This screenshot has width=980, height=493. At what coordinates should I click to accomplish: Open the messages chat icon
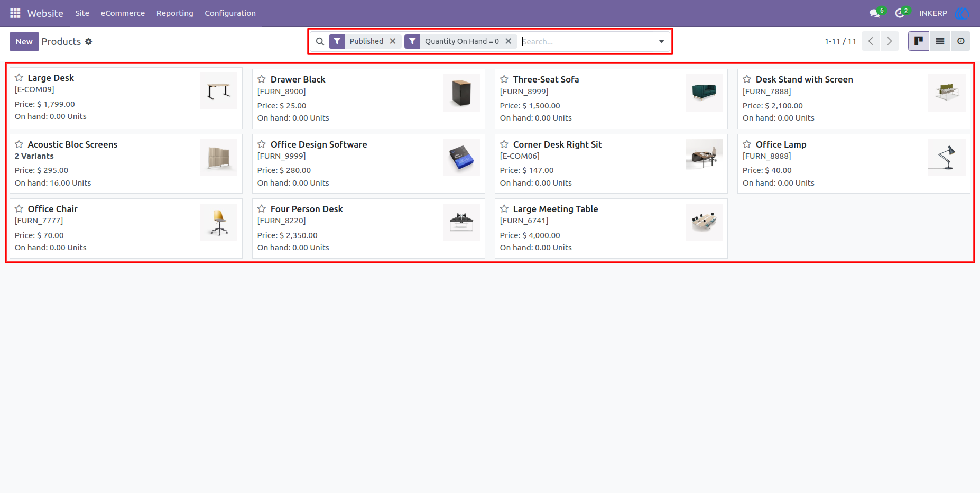click(875, 13)
